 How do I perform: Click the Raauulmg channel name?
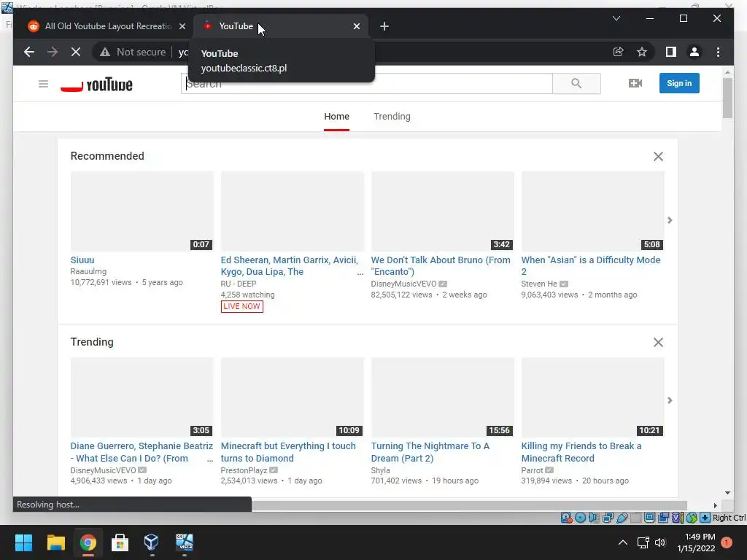click(88, 271)
